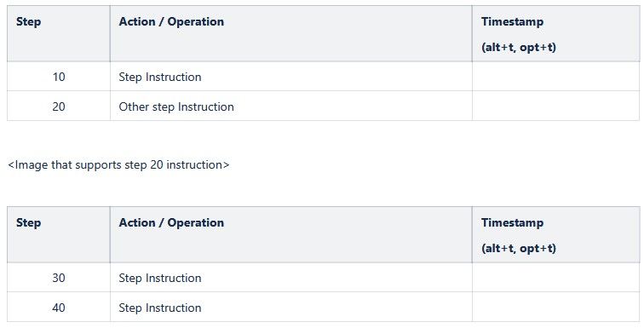Screen dimensions: 644x328
Task: Click the empty Timestamp cell for step 20
Action: point(555,106)
